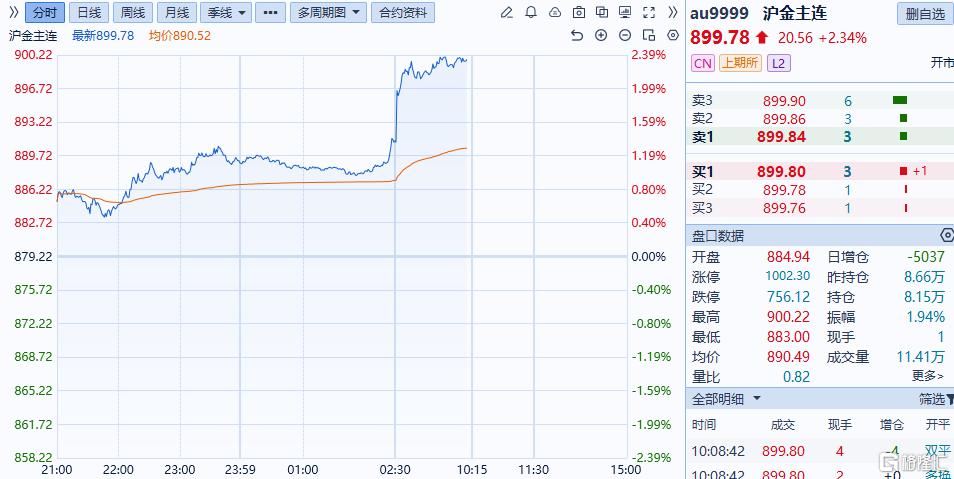Switch to the 日线 tab
954x479 pixels.
(89, 13)
